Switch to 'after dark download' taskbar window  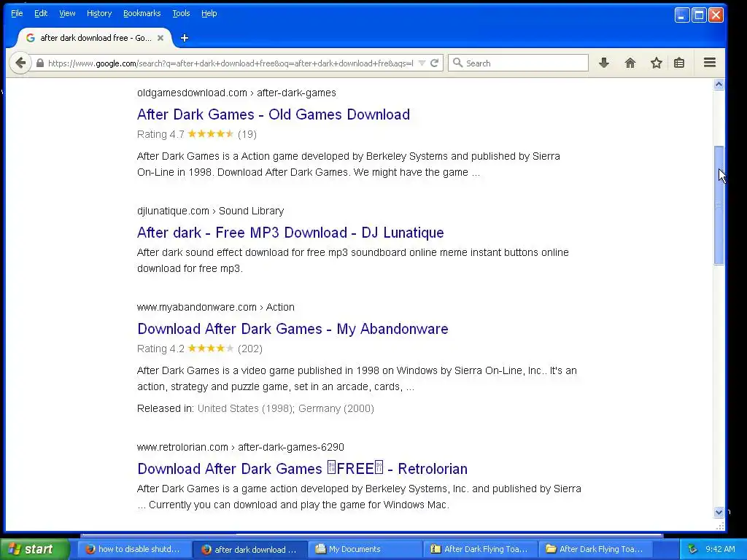[250, 549]
